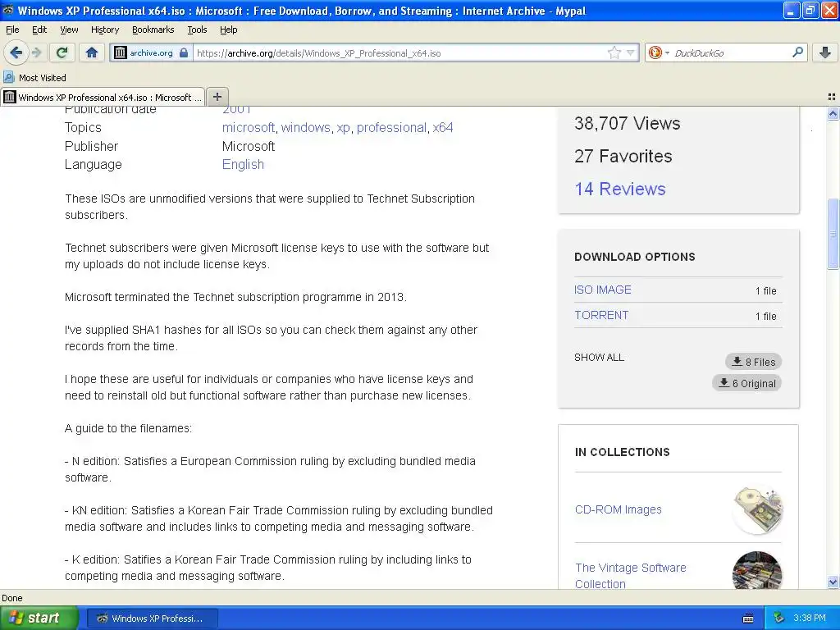The height and width of the screenshot is (630, 840).
Task: Open the xp topic link
Action: click(343, 127)
